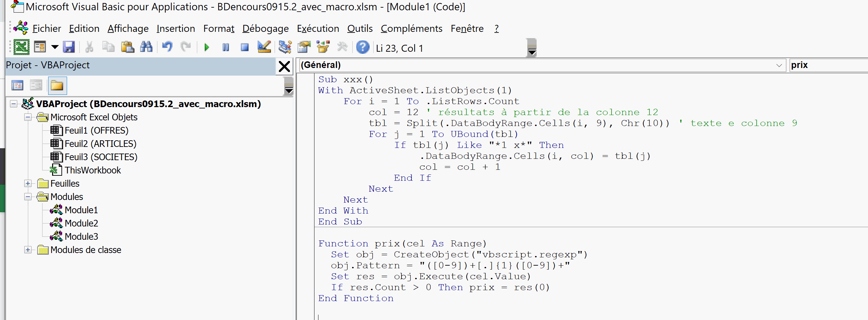
Task: Close the Projet - VBAProject panel
Action: click(x=284, y=67)
